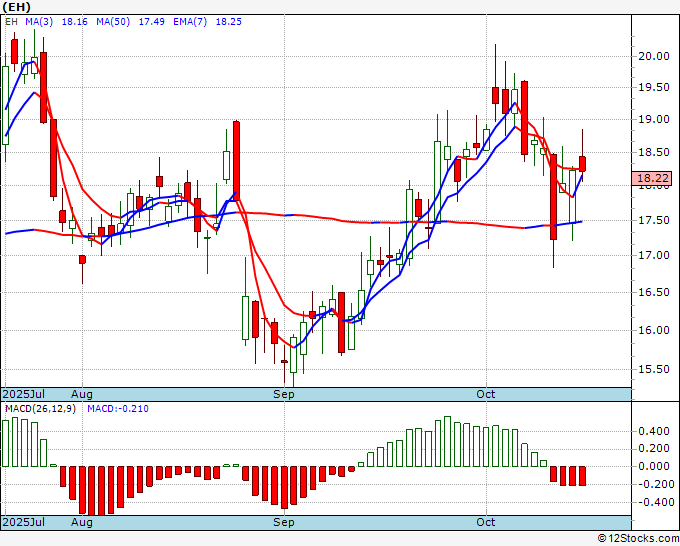The width and height of the screenshot is (680, 546).
Task: Click the MA(50) indicator label
Action: 113,22
